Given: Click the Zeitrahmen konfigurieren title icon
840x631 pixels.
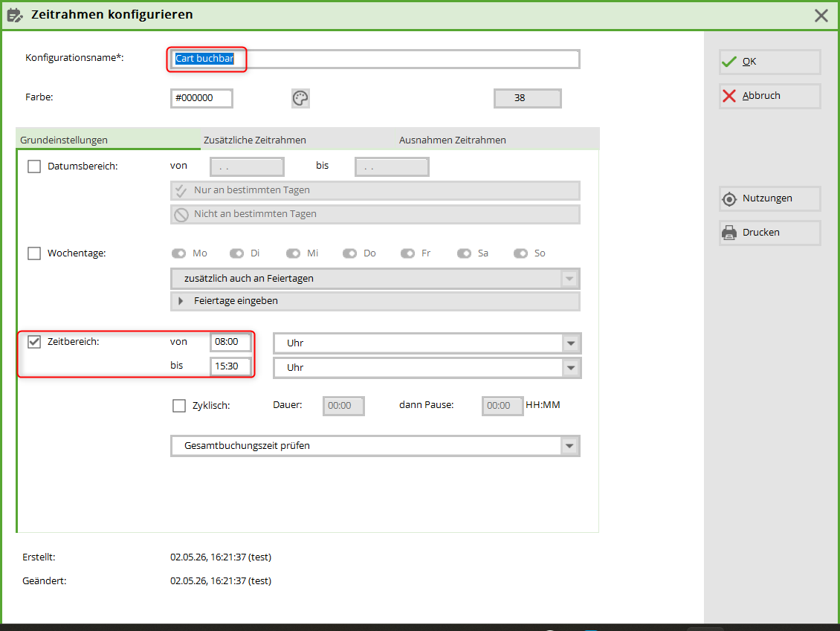Looking at the screenshot, I should [15, 15].
